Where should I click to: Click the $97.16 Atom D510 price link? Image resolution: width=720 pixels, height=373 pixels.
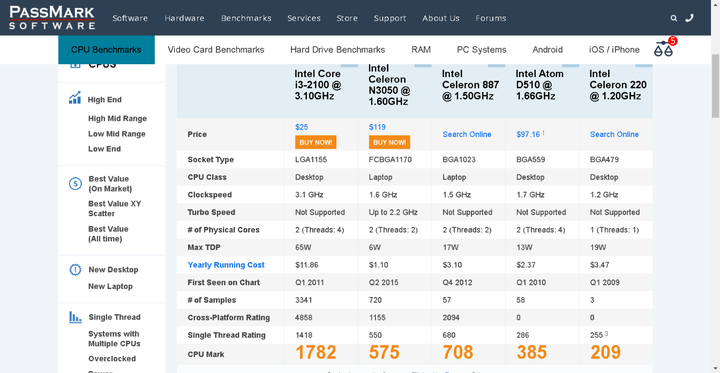[x=529, y=134]
